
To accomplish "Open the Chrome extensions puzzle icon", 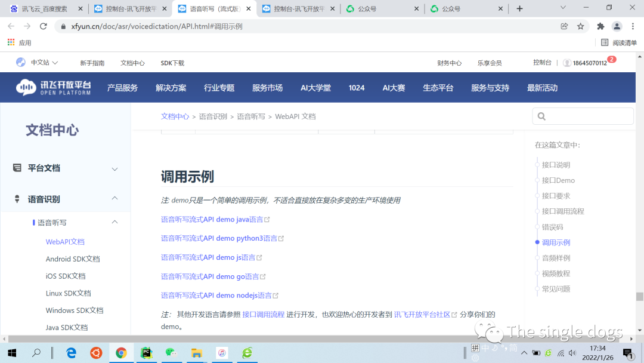I will [600, 26].
